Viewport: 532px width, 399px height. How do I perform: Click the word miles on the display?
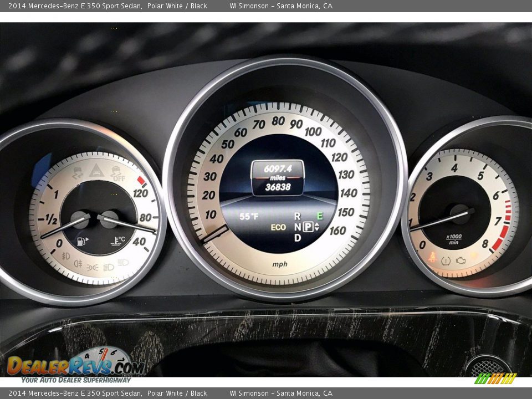point(278,178)
